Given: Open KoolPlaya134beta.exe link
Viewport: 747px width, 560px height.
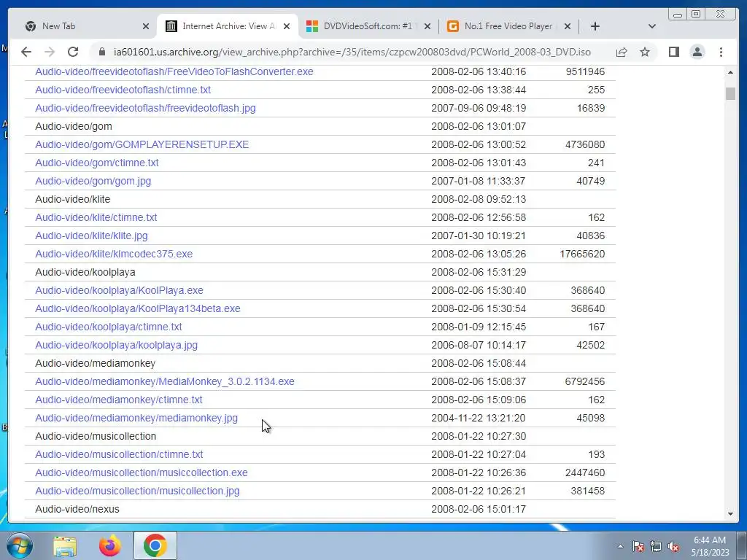Looking at the screenshot, I should click(x=138, y=308).
